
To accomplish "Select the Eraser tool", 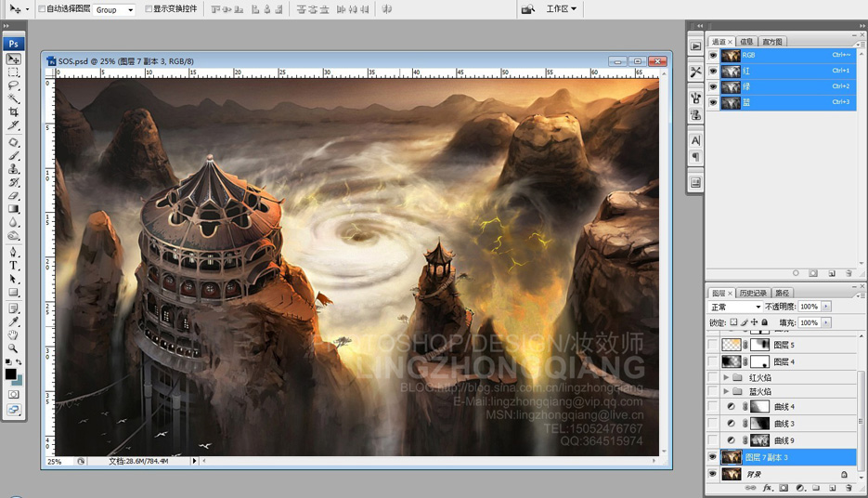I will point(13,195).
